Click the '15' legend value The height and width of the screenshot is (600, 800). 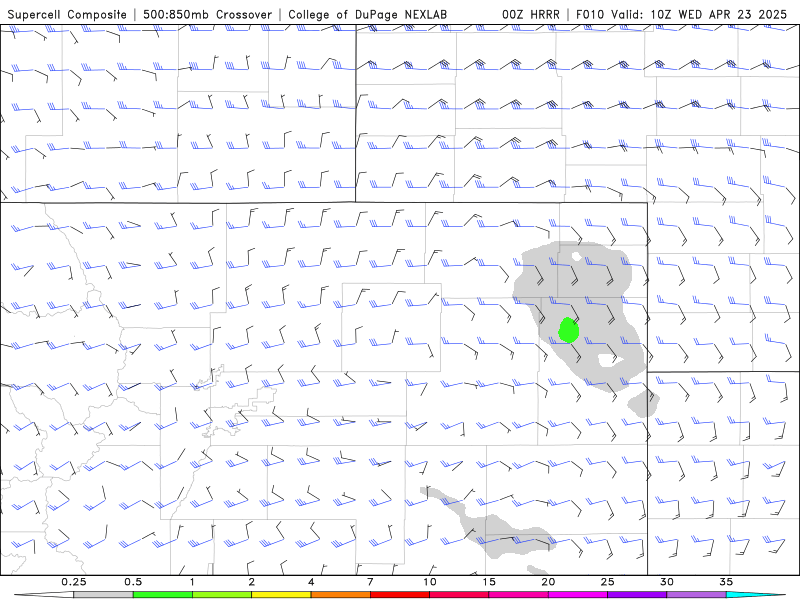pos(489,582)
